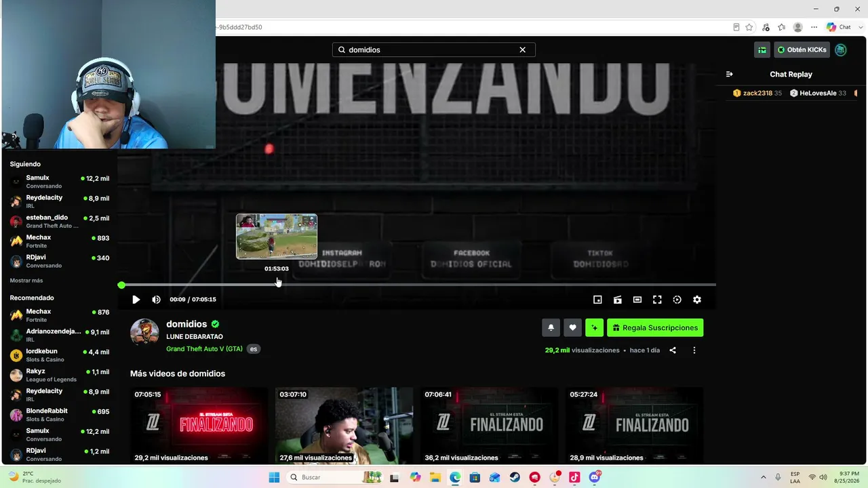This screenshot has width=868, height=488.
Task: Click Regala Suscripciones button
Action: pos(655,327)
